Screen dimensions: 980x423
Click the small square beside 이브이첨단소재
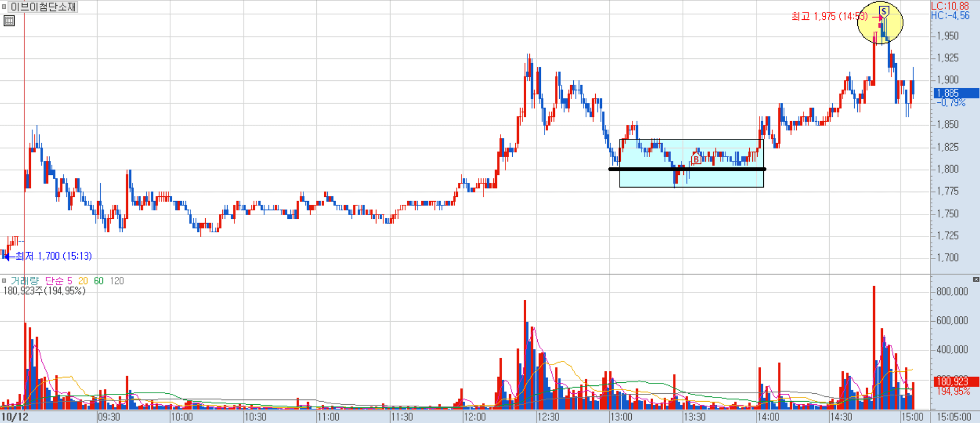(4, 7)
